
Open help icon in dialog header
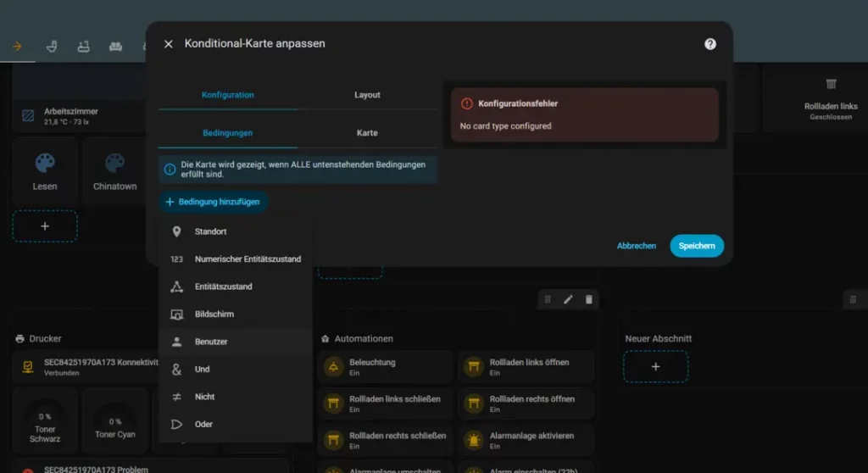(x=710, y=44)
